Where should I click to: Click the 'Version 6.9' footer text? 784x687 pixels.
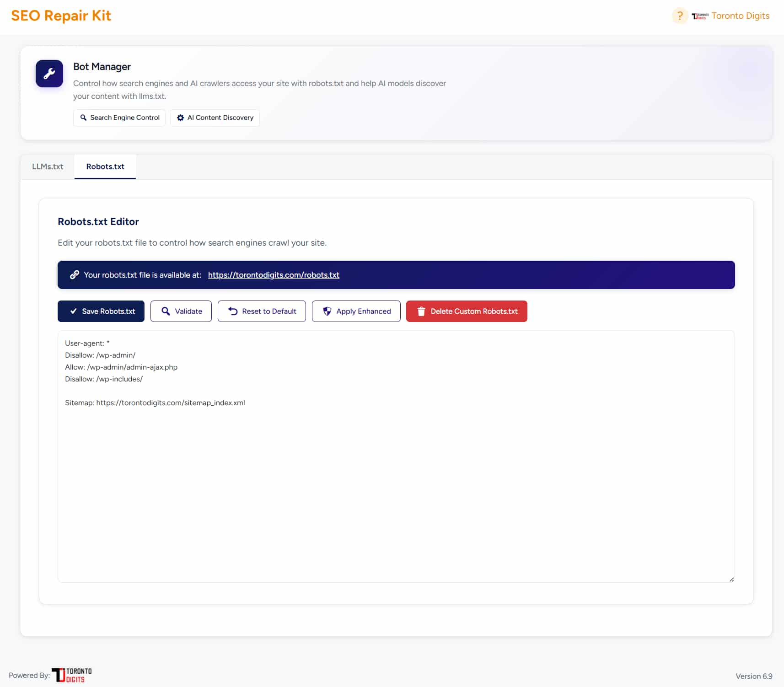click(754, 676)
